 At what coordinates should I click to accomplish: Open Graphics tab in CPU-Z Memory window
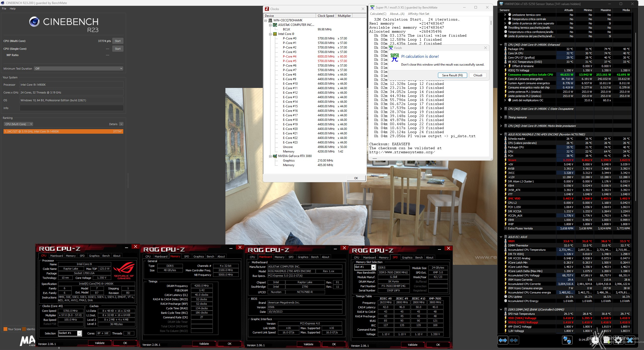(x=198, y=257)
